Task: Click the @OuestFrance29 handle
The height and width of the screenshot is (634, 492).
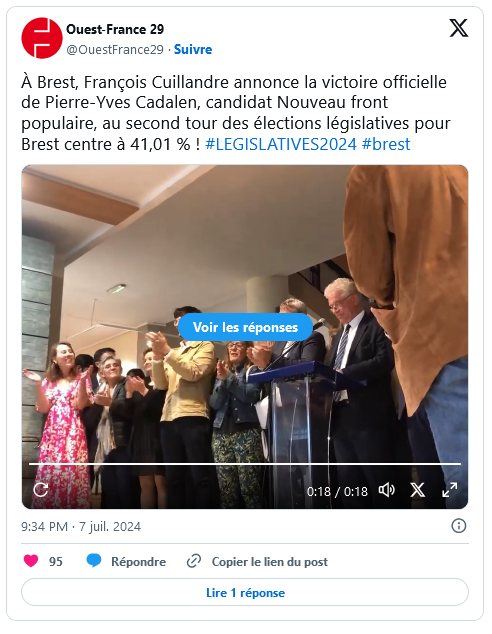Action: click(x=115, y=49)
